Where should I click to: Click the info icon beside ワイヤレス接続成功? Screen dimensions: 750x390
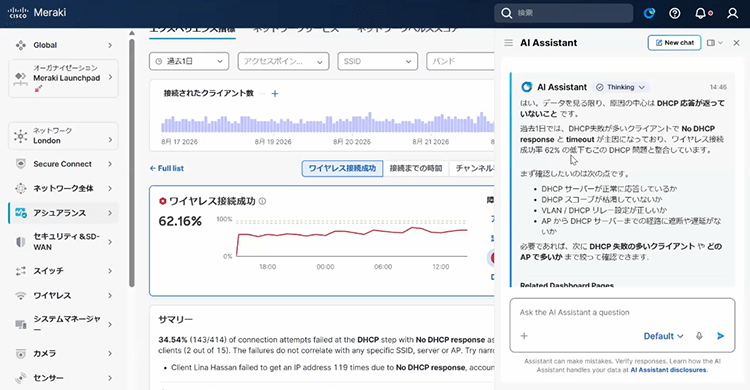(x=262, y=201)
